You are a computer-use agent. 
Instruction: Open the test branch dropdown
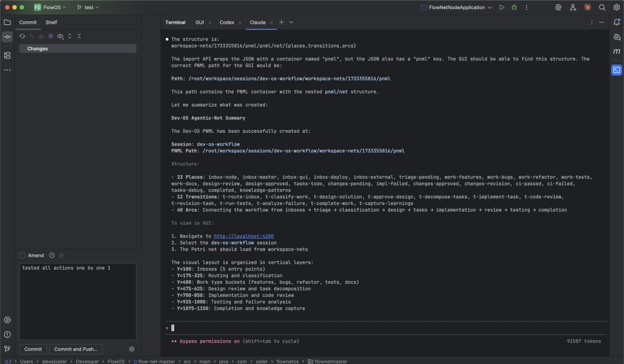[88, 7]
